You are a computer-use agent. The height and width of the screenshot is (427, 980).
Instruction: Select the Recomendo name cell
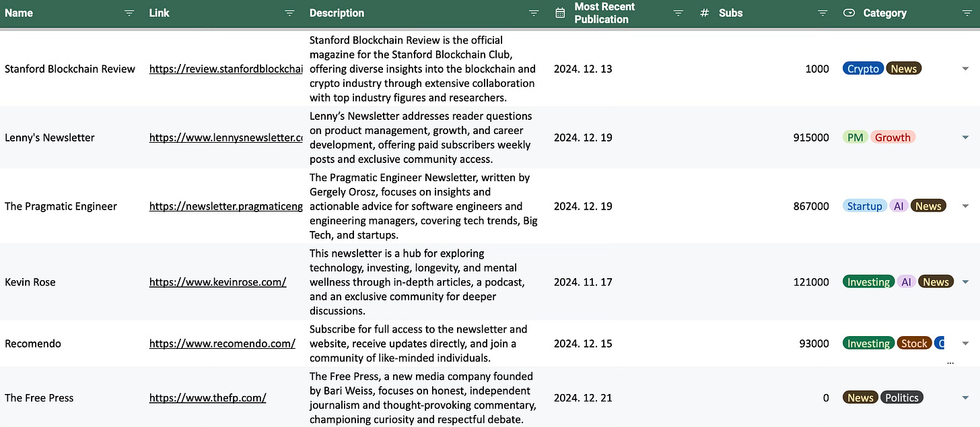tap(33, 343)
